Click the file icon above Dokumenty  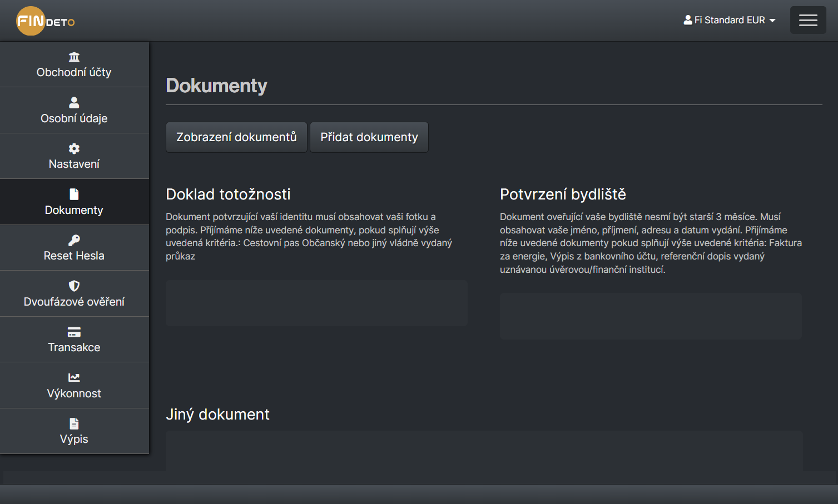74,194
